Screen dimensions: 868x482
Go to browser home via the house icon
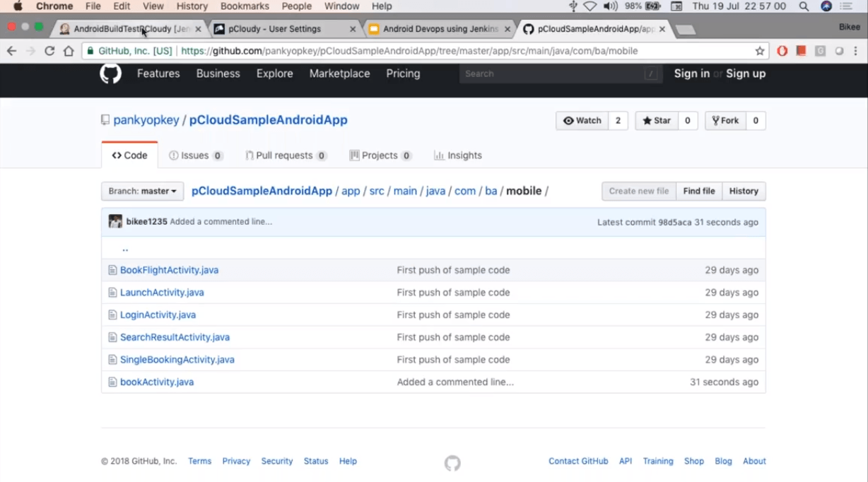click(69, 51)
